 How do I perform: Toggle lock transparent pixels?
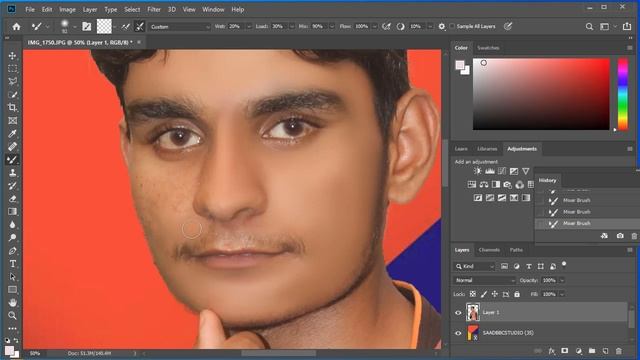pos(473,294)
